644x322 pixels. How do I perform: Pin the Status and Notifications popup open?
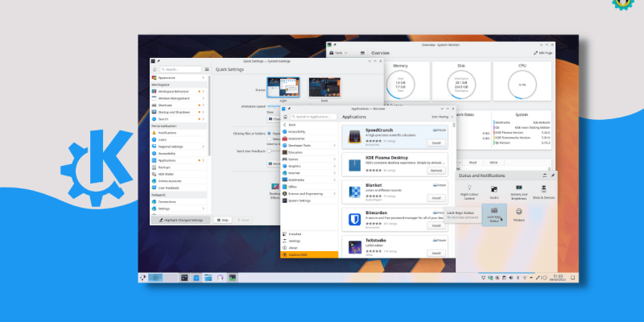tap(552, 175)
